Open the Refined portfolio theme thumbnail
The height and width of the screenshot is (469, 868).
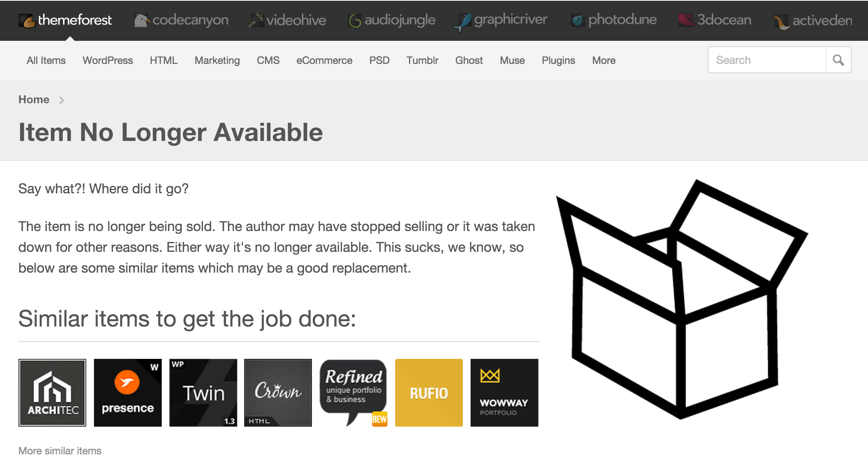[354, 393]
